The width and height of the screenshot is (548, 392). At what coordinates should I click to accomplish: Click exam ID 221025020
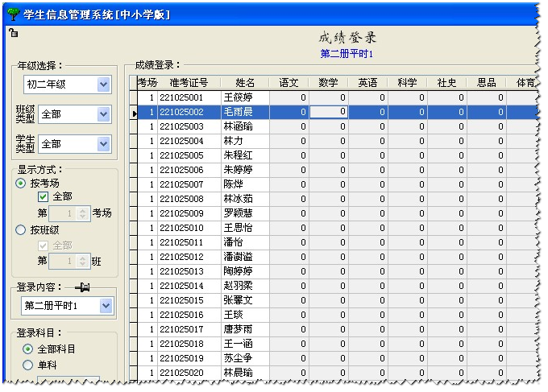pos(181,373)
